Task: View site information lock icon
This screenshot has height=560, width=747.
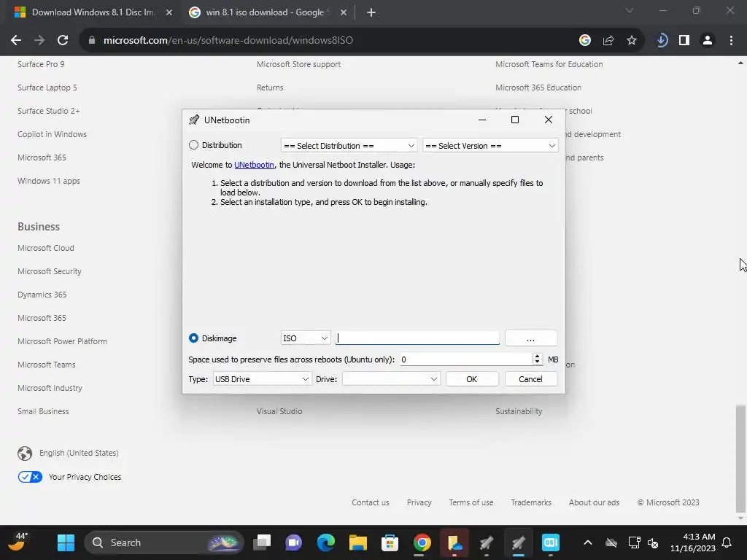Action: tap(92, 41)
